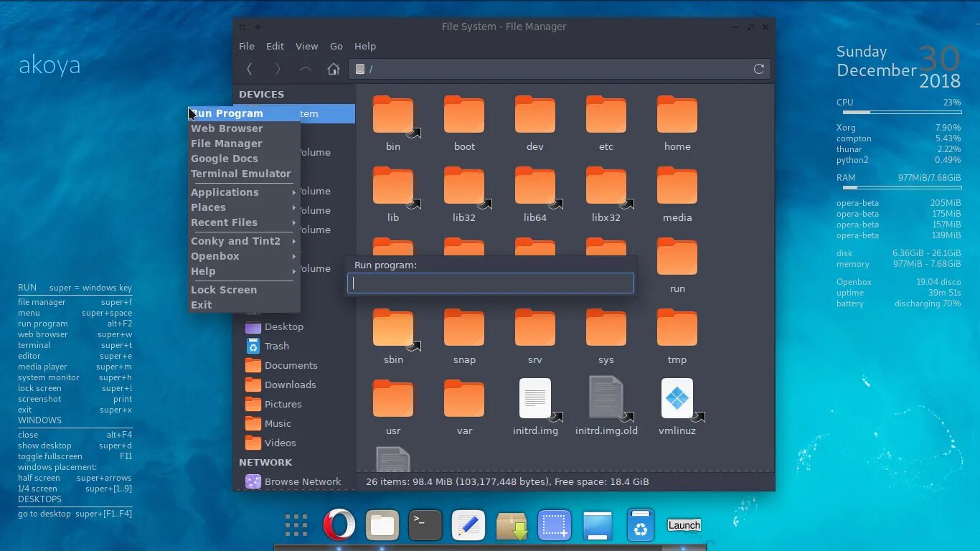This screenshot has width=980, height=551.
Task: Open the media folder
Action: (677, 194)
